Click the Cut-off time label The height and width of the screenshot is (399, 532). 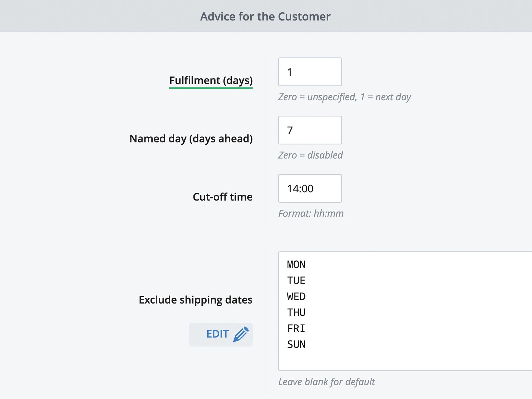point(223,197)
